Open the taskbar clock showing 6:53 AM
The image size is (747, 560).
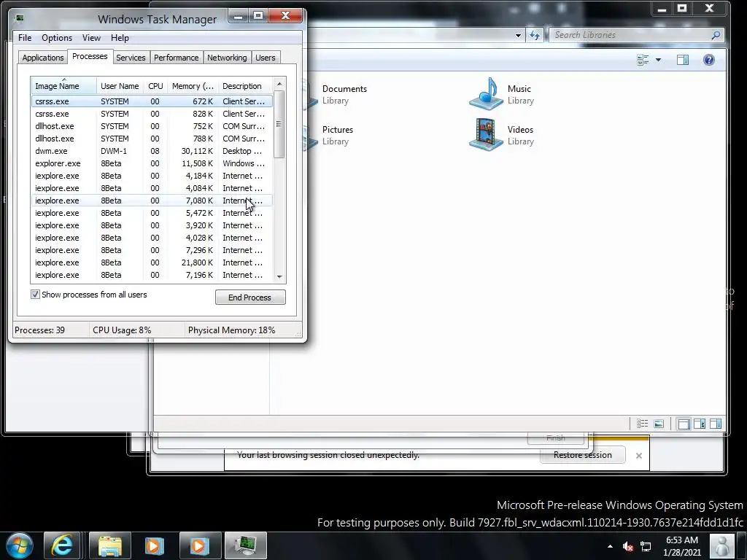click(682, 546)
